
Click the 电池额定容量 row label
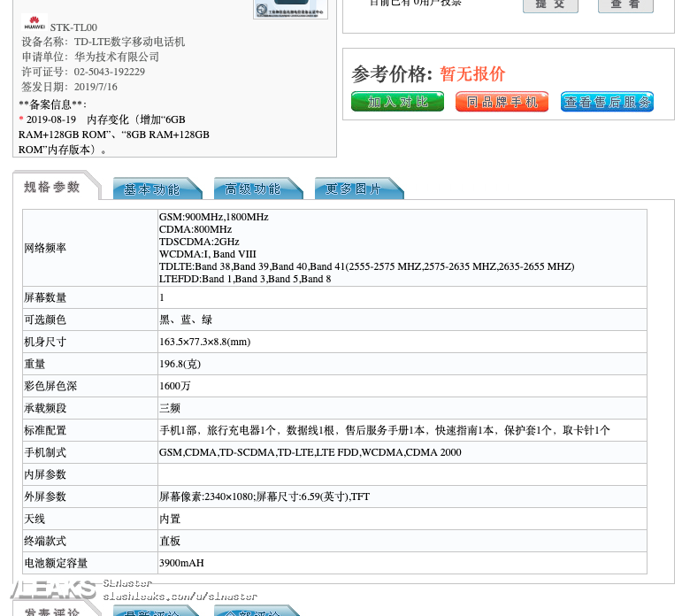click(x=56, y=563)
